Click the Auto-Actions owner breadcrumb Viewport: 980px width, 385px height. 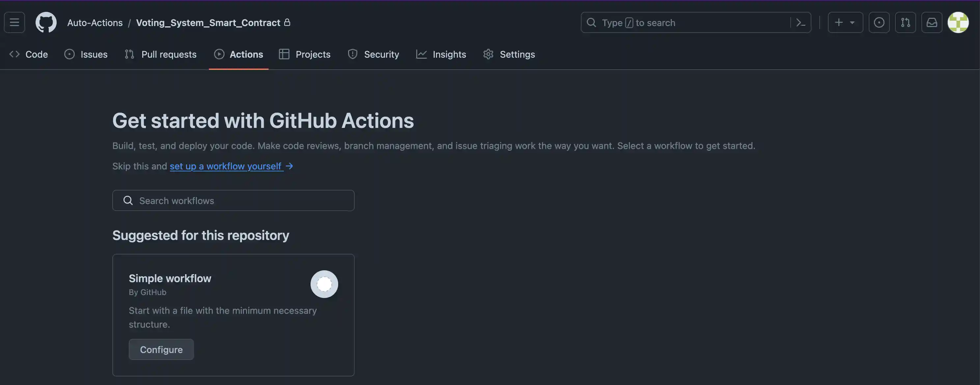pyautogui.click(x=95, y=23)
